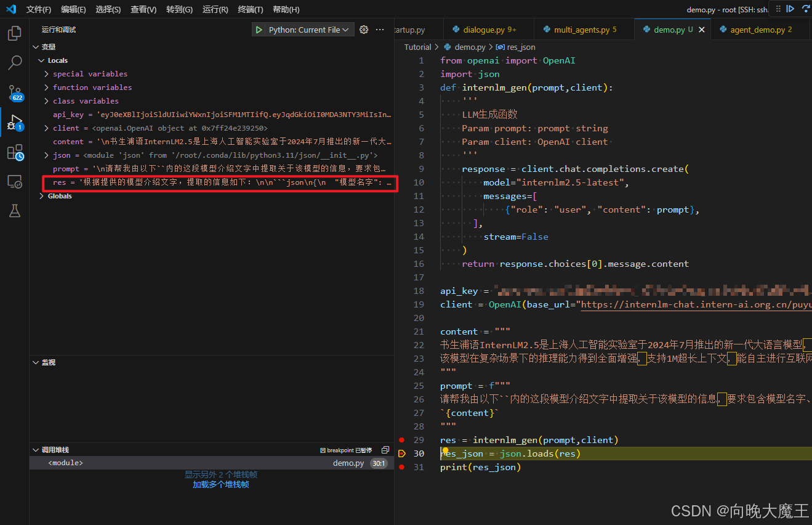
Task: Open the 编辑(E) menu
Action: (74, 9)
